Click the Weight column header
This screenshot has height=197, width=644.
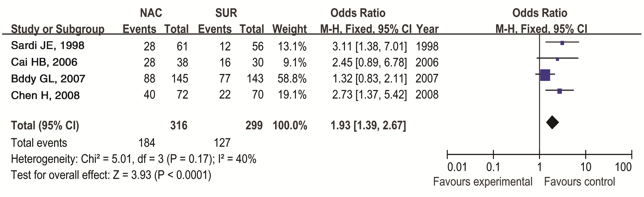point(290,29)
